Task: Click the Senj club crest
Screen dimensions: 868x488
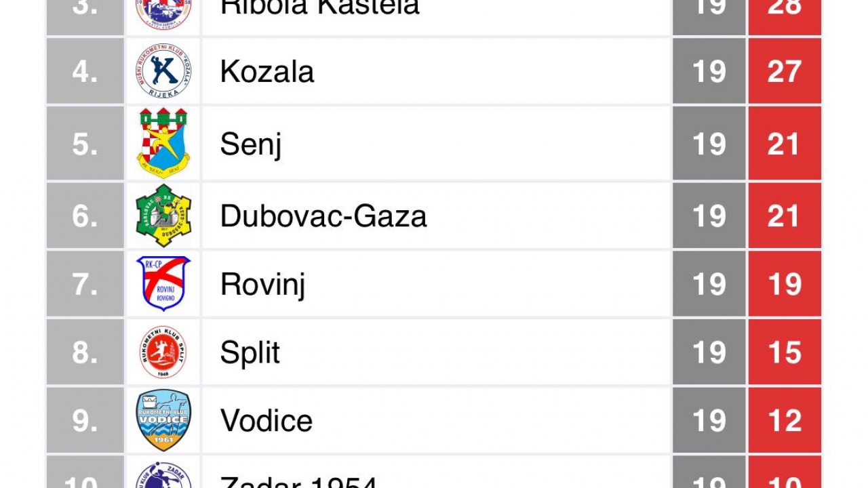Action: coord(163,144)
